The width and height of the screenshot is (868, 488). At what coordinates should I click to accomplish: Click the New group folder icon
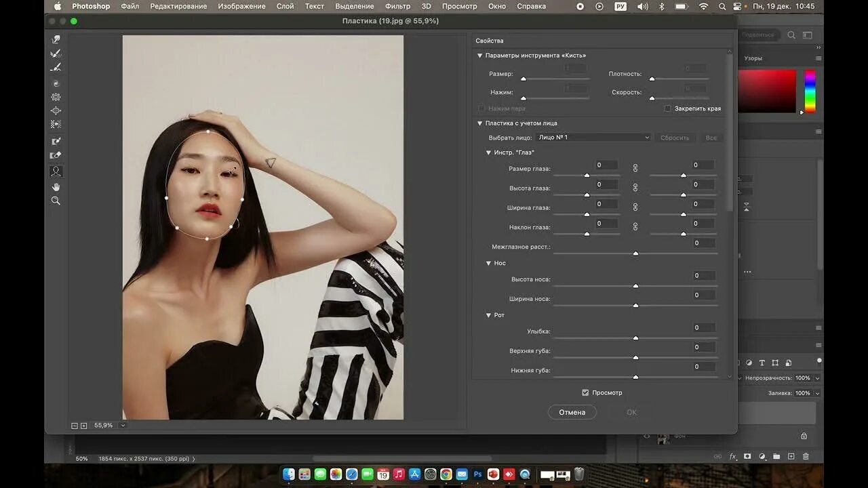point(776,457)
